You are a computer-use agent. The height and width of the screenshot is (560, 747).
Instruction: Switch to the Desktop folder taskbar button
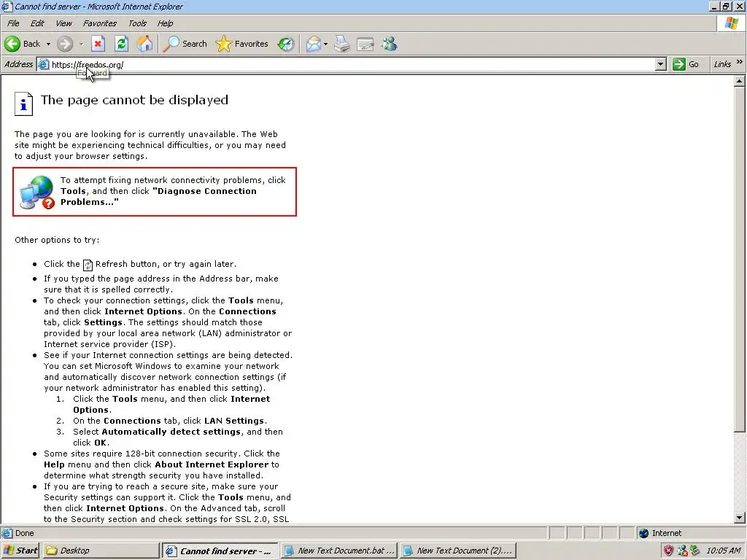[101, 551]
